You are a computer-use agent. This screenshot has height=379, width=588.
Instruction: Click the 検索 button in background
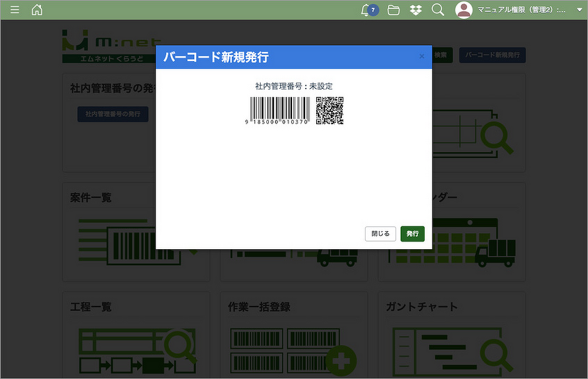pos(442,55)
